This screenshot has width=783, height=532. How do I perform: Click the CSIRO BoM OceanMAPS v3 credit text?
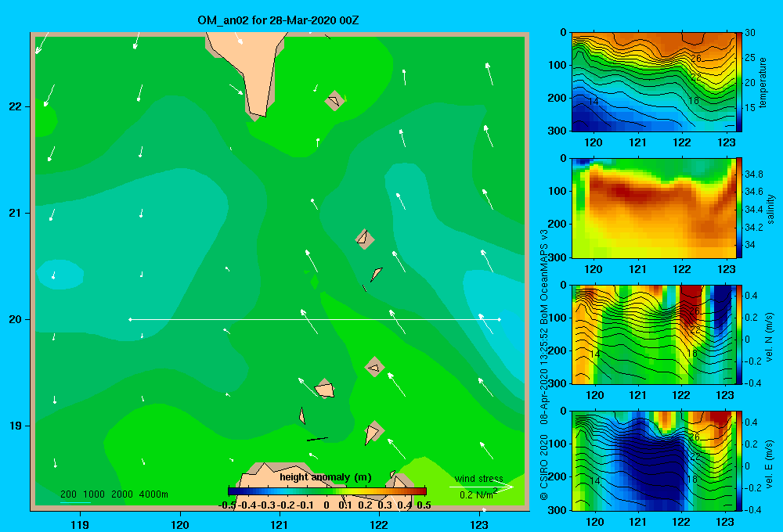[x=544, y=365]
